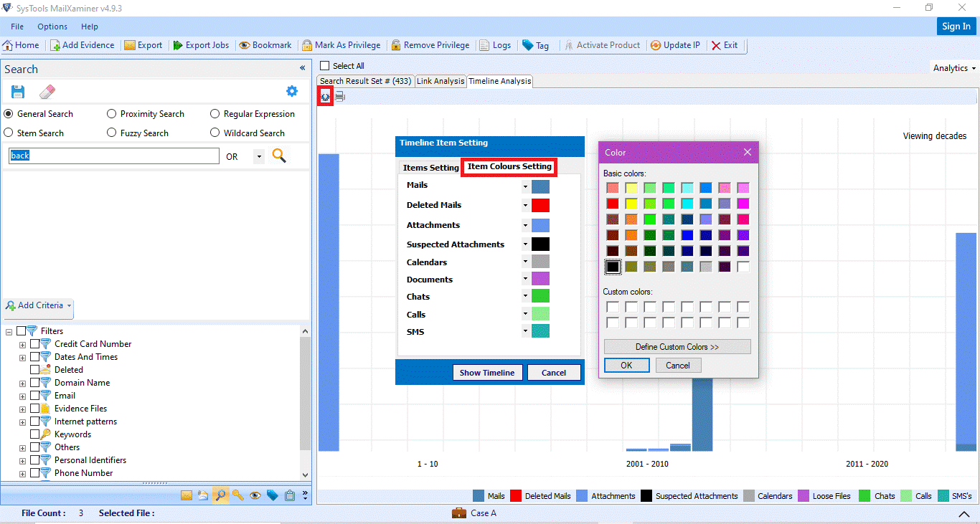
Task: Select Regular Expression radio button
Action: point(215,114)
